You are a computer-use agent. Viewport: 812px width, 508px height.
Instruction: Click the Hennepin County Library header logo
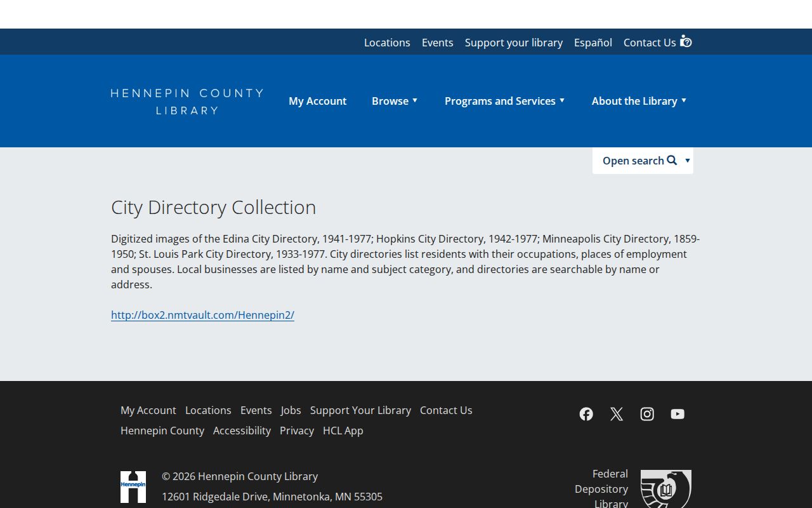(187, 102)
